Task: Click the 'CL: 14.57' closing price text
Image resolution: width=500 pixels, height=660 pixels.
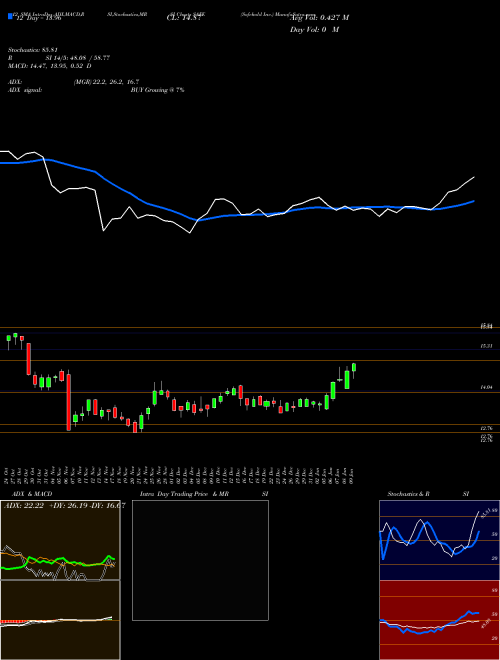Action: 184,18
